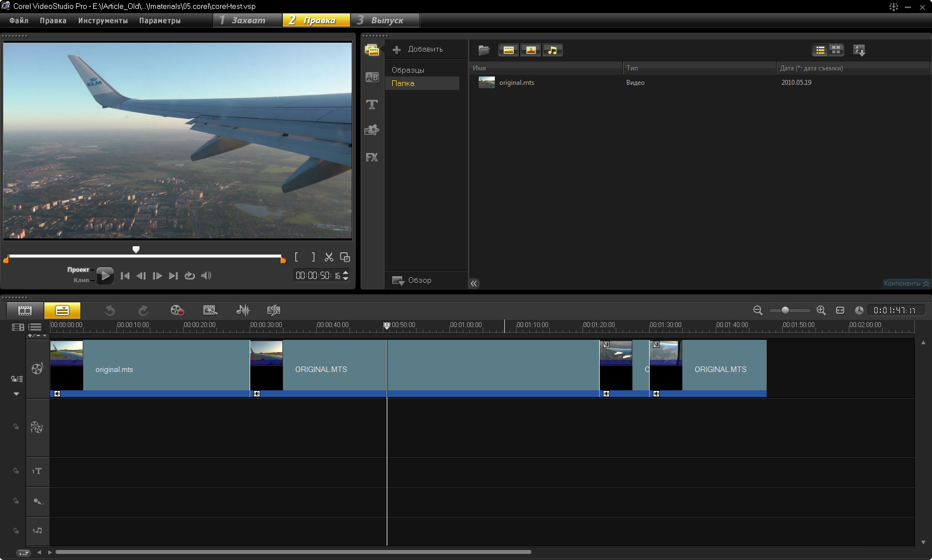Switch to the Выпуск step tab
Viewport: 932px width, 560px height.
click(x=386, y=21)
